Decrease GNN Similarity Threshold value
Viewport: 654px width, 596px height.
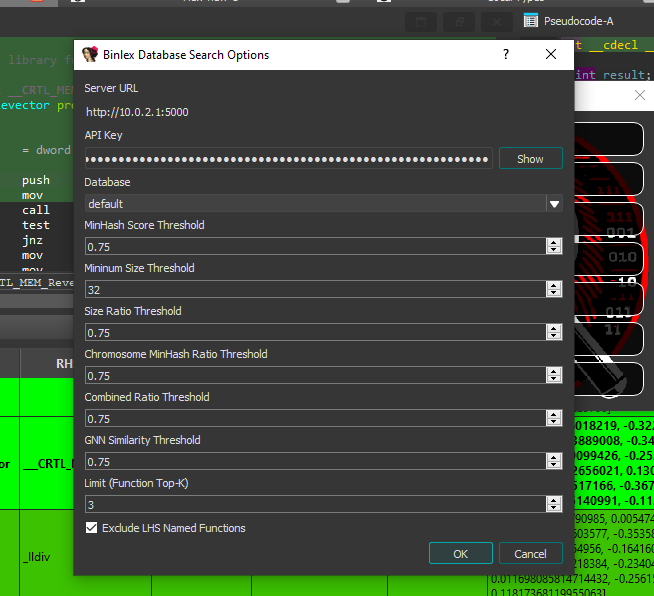pos(554,465)
